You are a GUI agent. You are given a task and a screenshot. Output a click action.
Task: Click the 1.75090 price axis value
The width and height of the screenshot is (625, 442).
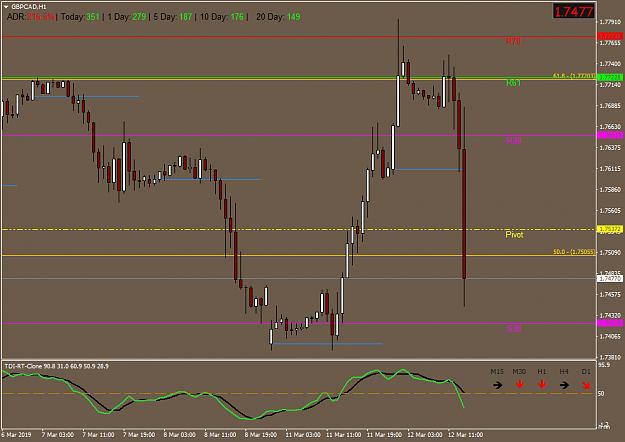pos(610,253)
